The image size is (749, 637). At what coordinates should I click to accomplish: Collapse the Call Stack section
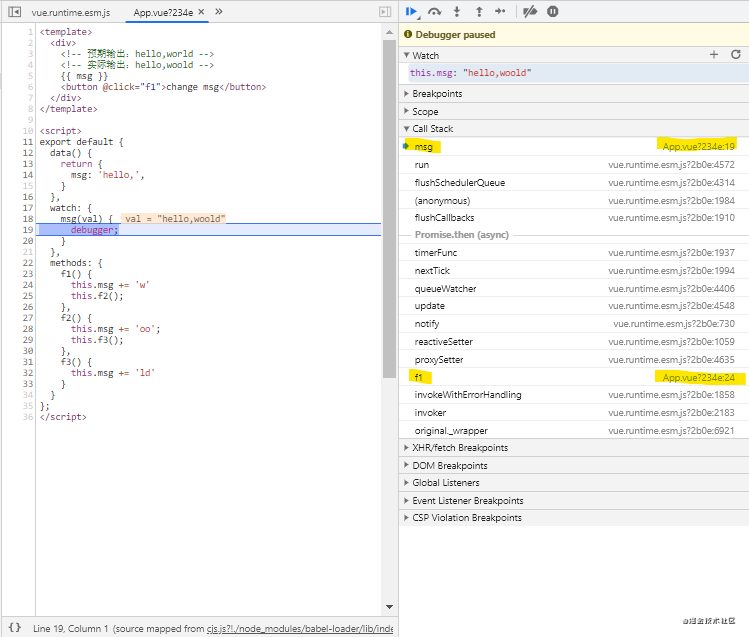(x=432, y=129)
